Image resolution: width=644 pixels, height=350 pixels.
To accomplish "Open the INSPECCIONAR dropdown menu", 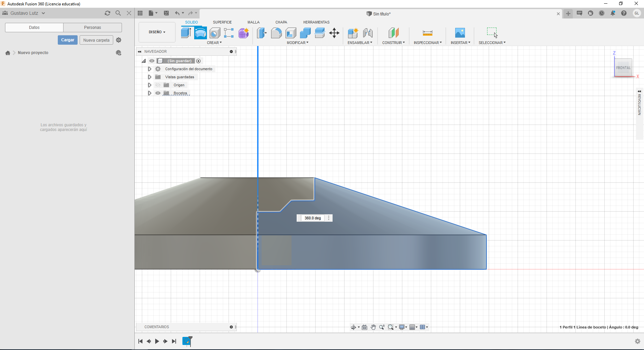I will point(428,43).
